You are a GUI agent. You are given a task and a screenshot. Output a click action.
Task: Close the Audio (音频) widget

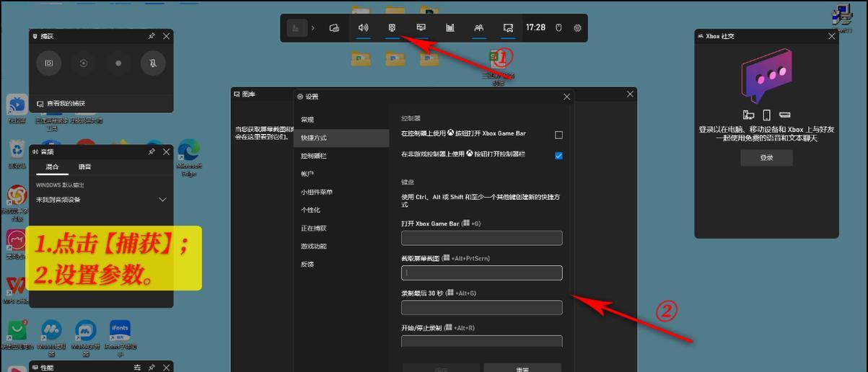(x=167, y=152)
